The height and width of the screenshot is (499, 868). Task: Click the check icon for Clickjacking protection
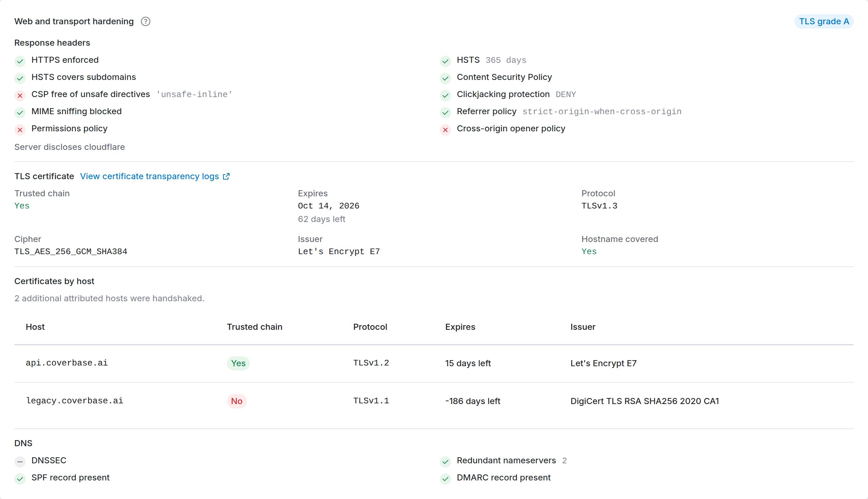(445, 95)
